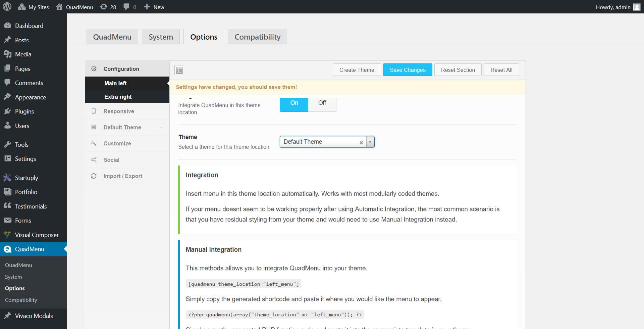The width and height of the screenshot is (644, 329).
Task: Open the Visual Composer menu
Action: (34, 235)
